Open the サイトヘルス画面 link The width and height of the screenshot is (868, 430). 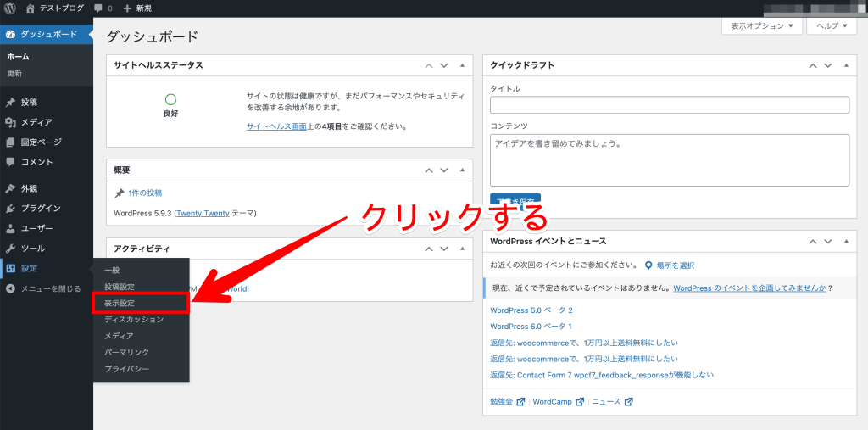pyautogui.click(x=277, y=126)
